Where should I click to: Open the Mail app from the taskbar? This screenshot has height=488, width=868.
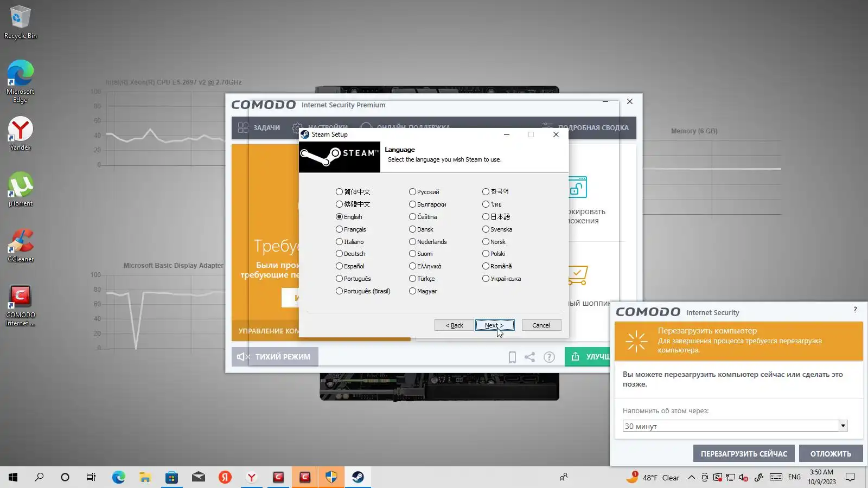(x=198, y=477)
